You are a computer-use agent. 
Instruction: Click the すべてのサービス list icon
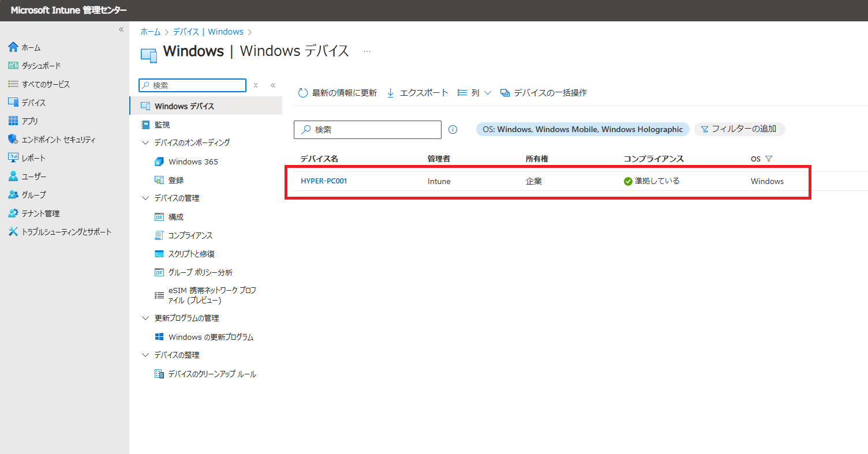pyautogui.click(x=13, y=84)
